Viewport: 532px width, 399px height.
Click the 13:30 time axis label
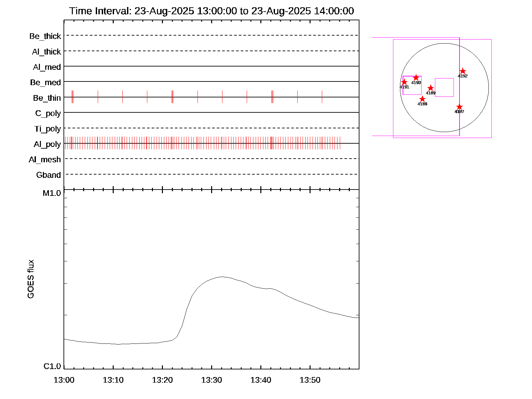(211, 380)
